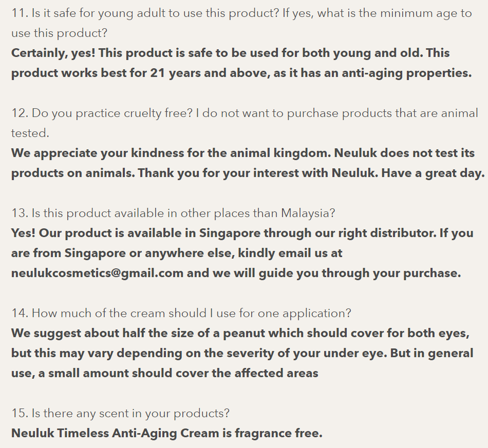Click question 11 about young adult safety
The height and width of the screenshot is (448, 488).
tap(241, 13)
